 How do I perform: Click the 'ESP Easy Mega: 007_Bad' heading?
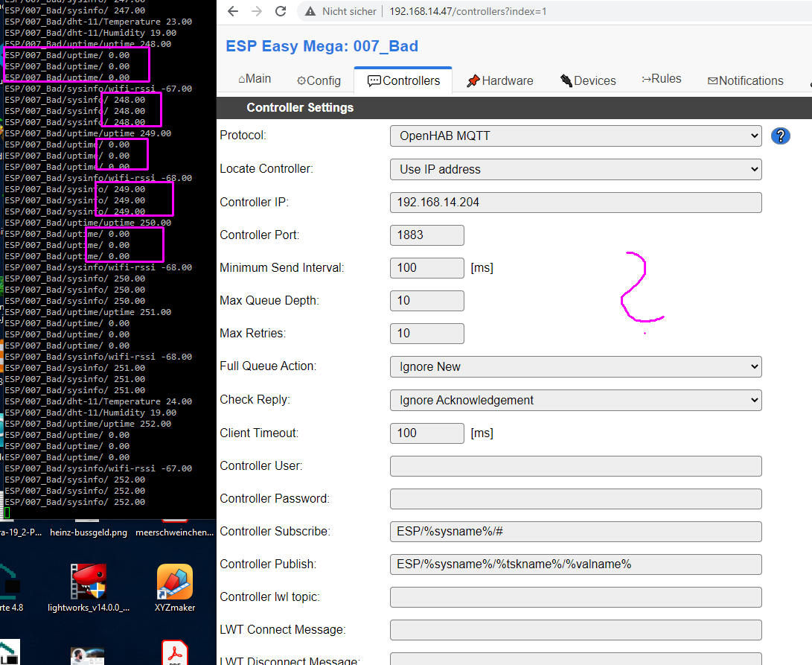[322, 46]
